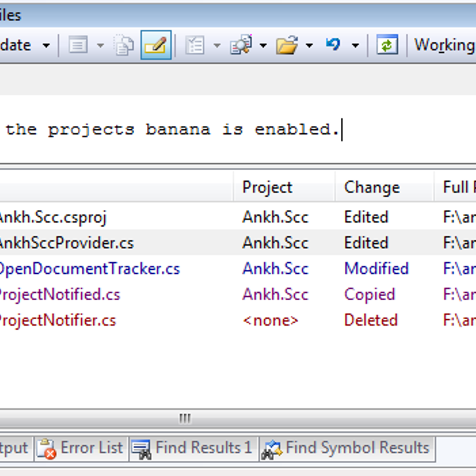Expand the revert arrow dropdown
The image size is (476, 476).
(355, 46)
